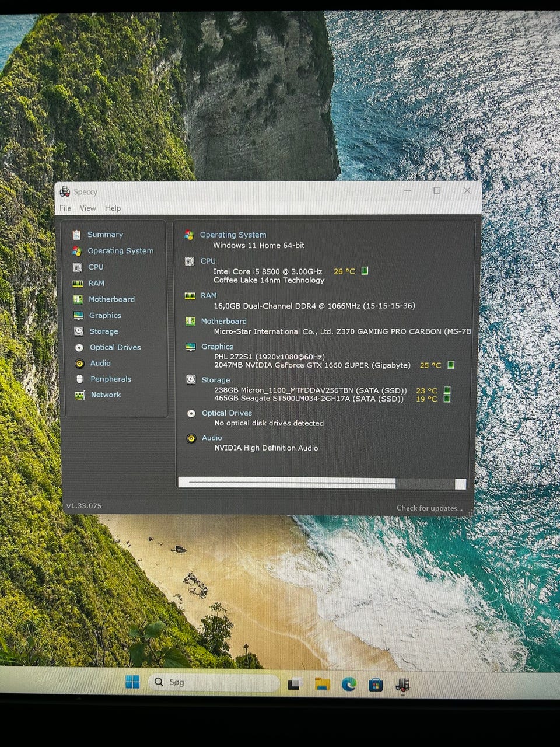Click the CPU icon beside CPU heading in summary
This screenshot has width=560, height=747.
pyautogui.click(x=189, y=261)
